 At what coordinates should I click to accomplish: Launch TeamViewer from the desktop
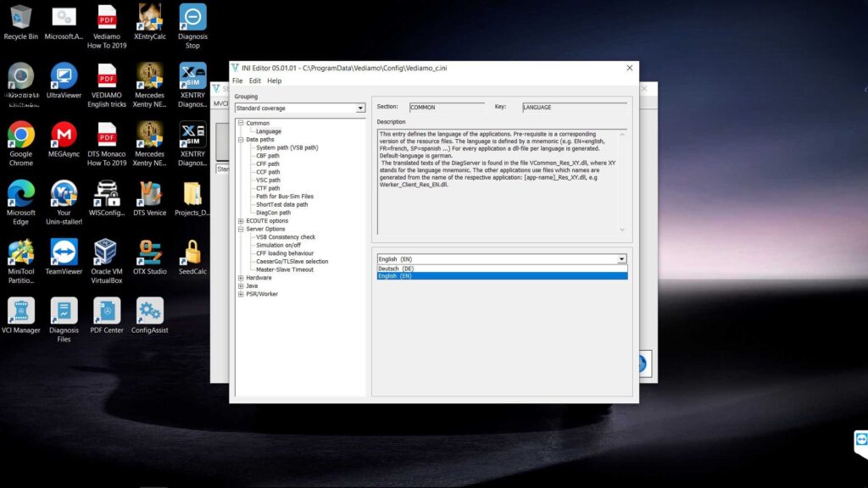click(64, 252)
